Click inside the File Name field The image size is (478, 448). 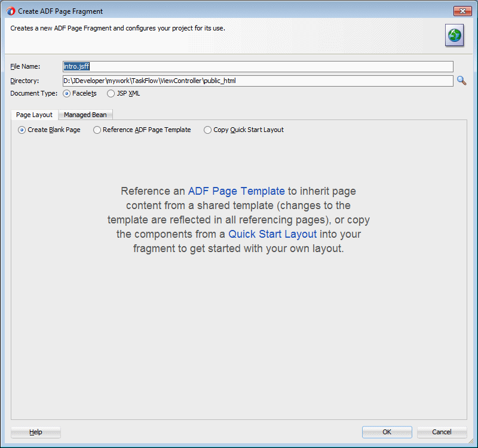click(258, 66)
